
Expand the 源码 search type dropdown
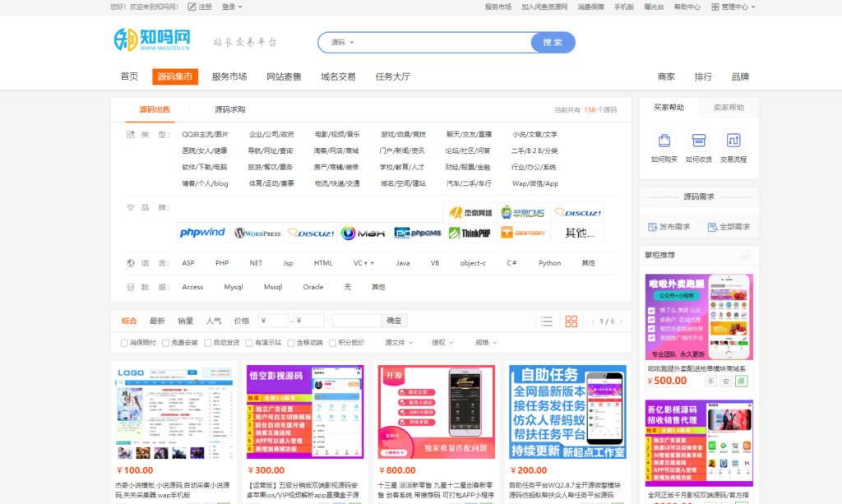pyautogui.click(x=343, y=43)
